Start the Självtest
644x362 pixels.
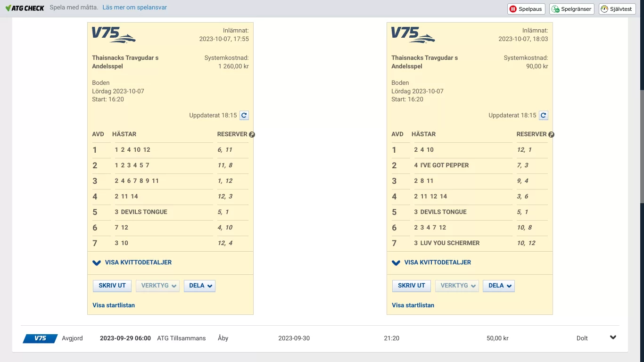pos(617,9)
